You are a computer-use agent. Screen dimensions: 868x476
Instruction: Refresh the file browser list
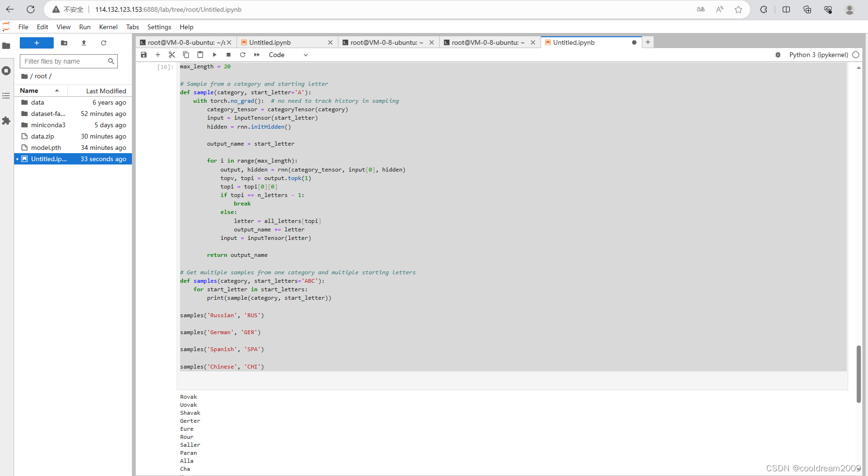[x=104, y=43]
